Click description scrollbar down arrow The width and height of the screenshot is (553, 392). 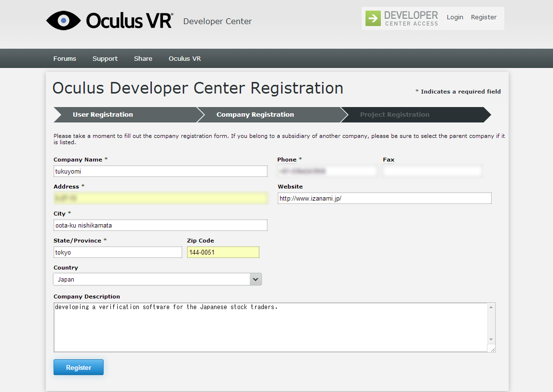[491, 339]
